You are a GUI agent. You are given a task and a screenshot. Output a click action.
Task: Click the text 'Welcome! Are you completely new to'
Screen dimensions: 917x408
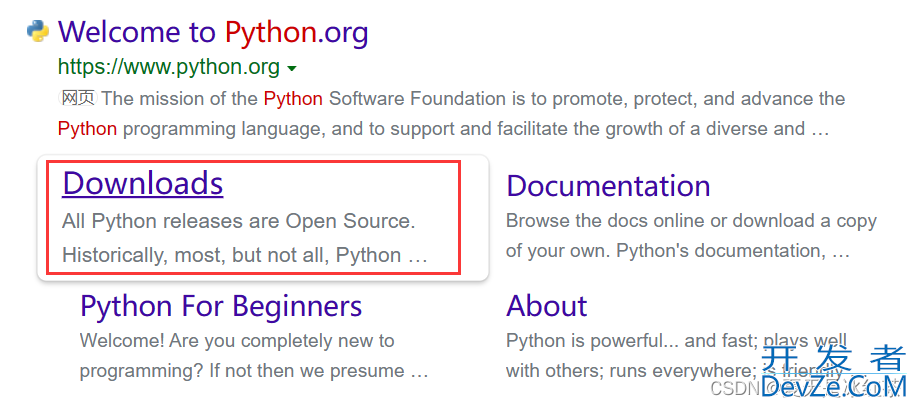pyautogui.click(x=237, y=341)
